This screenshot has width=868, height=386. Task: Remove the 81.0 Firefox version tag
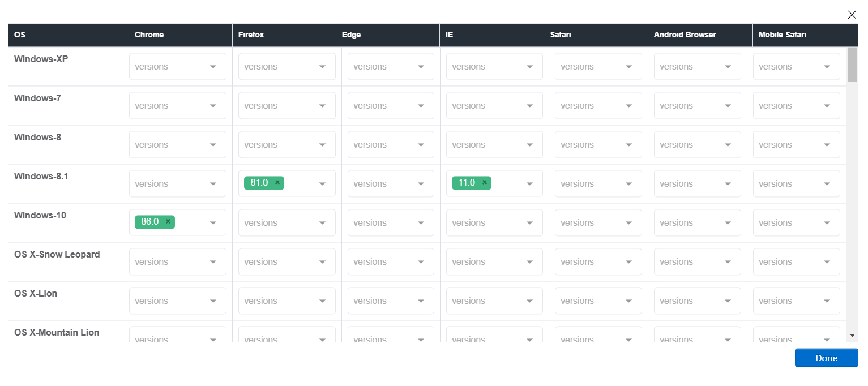(277, 183)
